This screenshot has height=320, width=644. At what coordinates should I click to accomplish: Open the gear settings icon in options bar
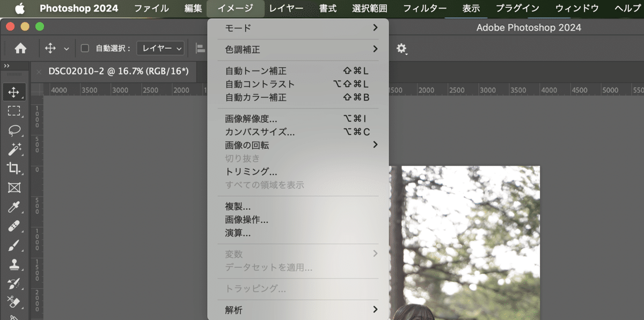pos(401,48)
